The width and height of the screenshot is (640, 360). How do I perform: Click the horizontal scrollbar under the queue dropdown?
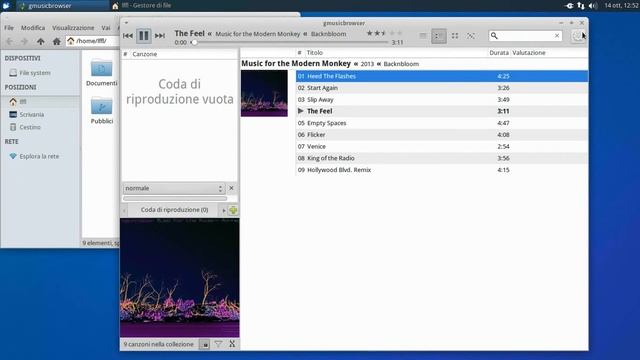(x=175, y=198)
